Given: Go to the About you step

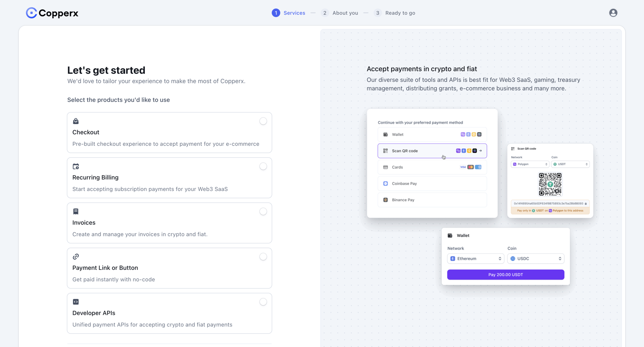Looking at the screenshot, I should (x=339, y=13).
